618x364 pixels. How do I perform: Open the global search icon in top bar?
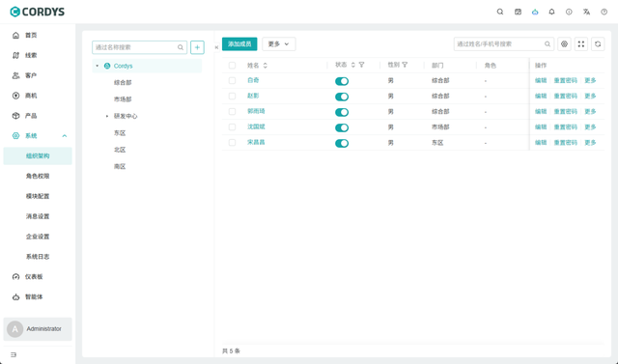pos(500,12)
